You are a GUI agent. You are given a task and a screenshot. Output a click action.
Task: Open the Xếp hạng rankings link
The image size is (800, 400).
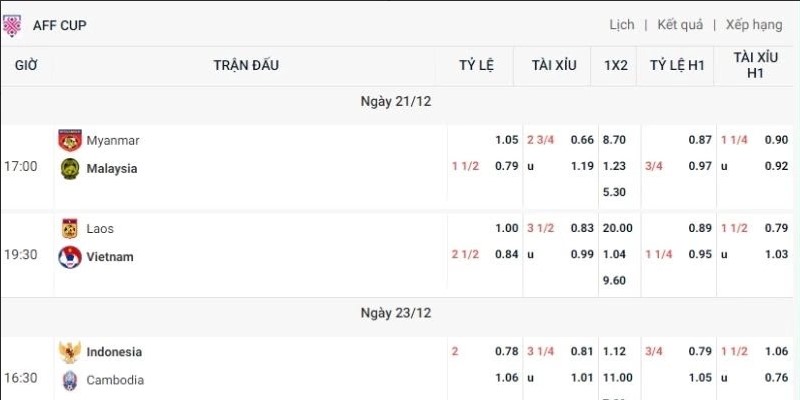(754, 24)
